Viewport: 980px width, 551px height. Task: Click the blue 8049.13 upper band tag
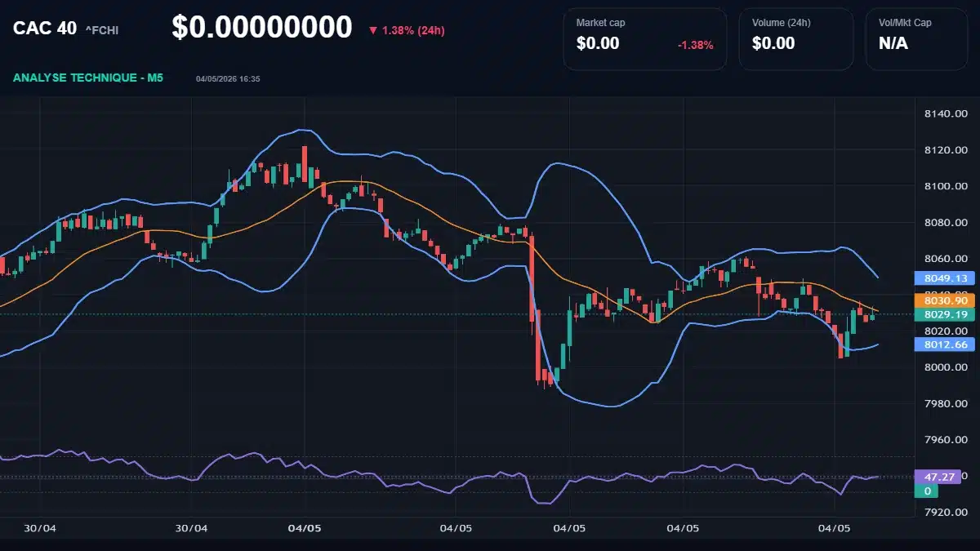pos(945,278)
